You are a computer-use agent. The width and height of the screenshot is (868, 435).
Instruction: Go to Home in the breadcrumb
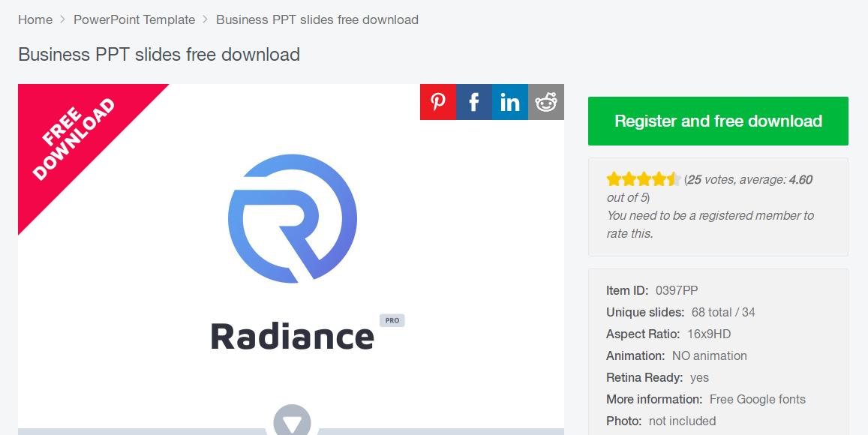tap(35, 19)
